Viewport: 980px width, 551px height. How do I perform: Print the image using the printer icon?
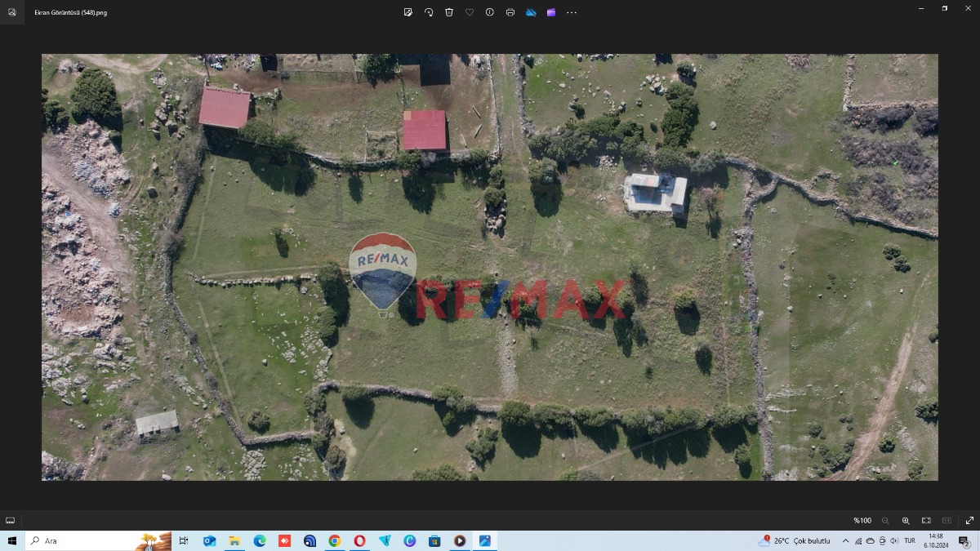click(x=510, y=12)
